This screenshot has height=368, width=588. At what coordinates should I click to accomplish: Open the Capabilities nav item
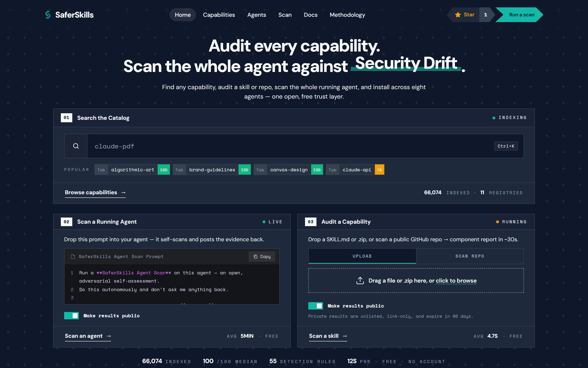[219, 15]
